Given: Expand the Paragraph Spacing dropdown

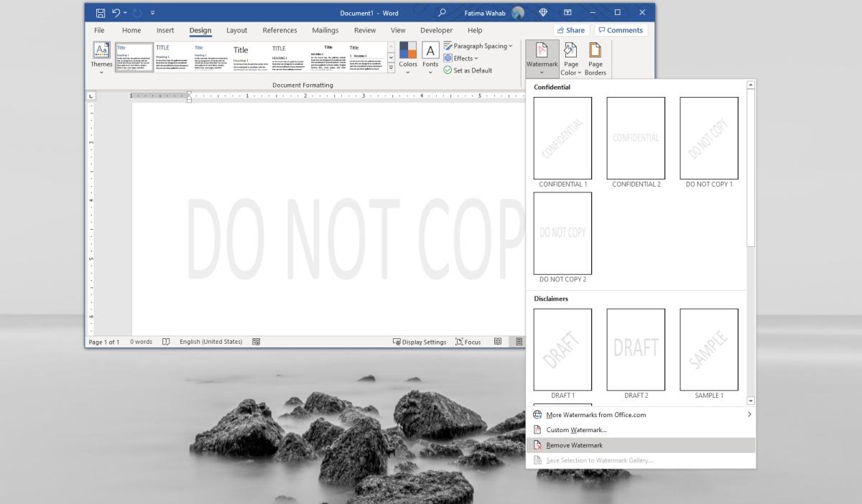Looking at the screenshot, I should click(479, 46).
